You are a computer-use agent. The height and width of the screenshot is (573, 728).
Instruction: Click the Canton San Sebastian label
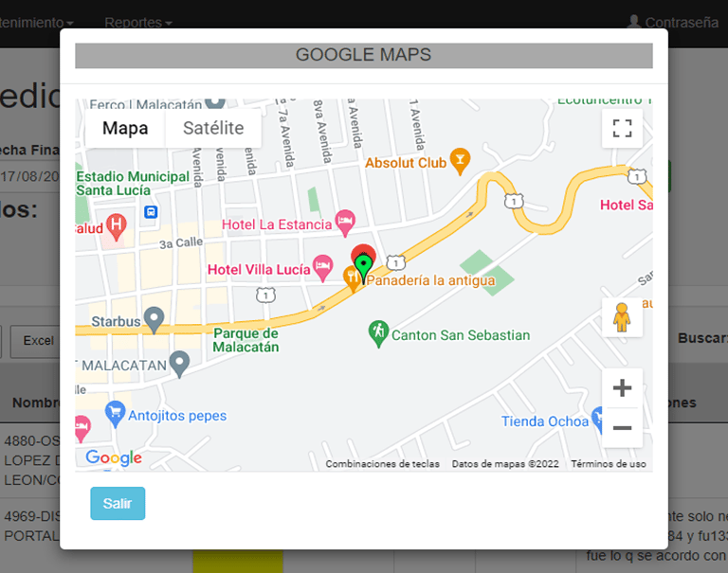[461, 335]
